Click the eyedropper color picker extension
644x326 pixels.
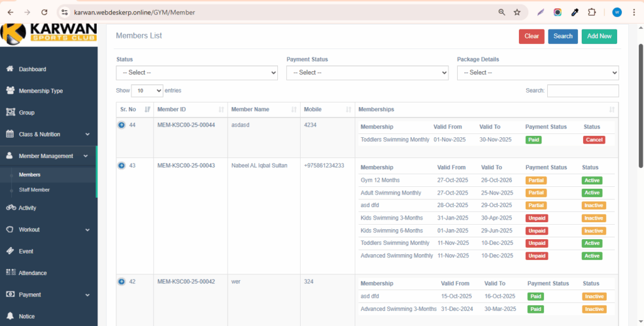575,13
